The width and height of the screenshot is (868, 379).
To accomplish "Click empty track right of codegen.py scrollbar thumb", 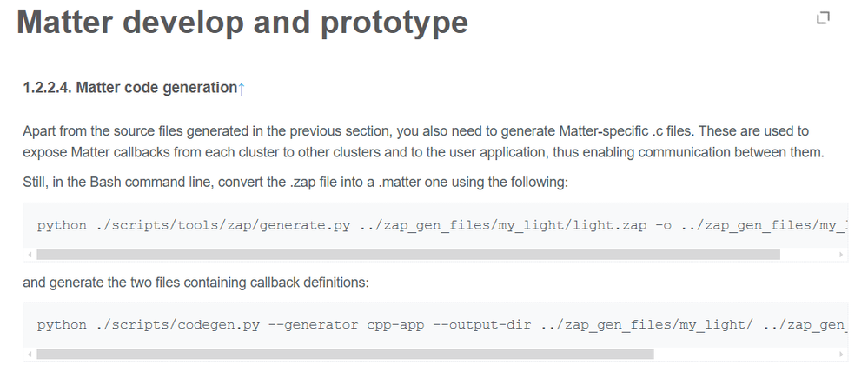I will [x=745, y=354].
